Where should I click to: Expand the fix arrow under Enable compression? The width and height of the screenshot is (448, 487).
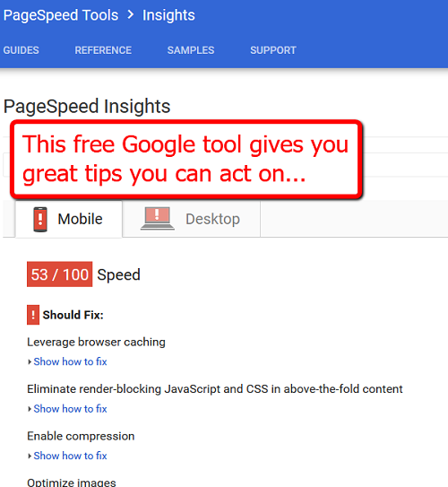(x=30, y=456)
